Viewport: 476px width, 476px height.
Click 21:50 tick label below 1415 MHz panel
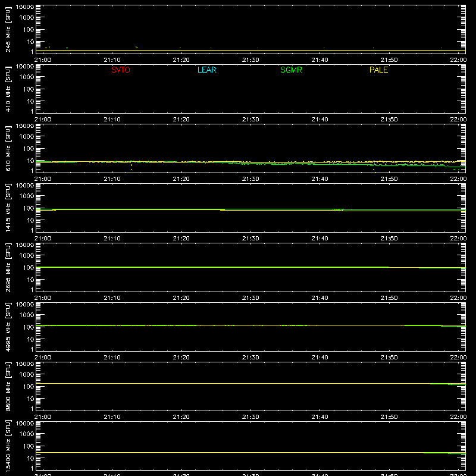pos(389,239)
